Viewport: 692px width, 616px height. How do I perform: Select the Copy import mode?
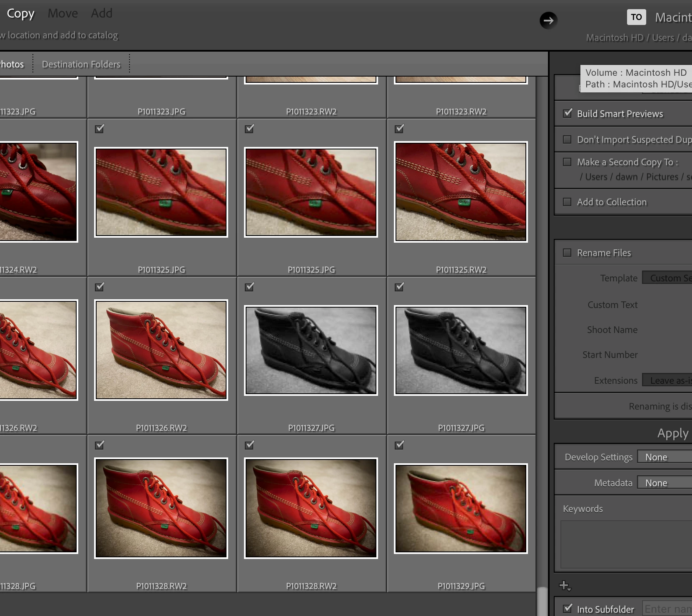coord(21,13)
